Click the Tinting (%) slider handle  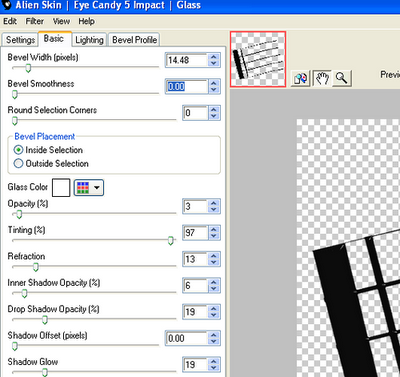pyautogui.click(x=171, y=241)
